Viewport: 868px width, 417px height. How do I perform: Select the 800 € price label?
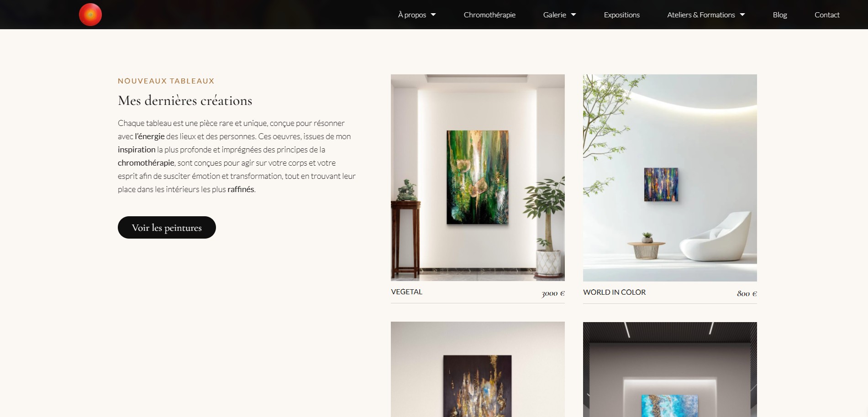click(x=747, y=293)
